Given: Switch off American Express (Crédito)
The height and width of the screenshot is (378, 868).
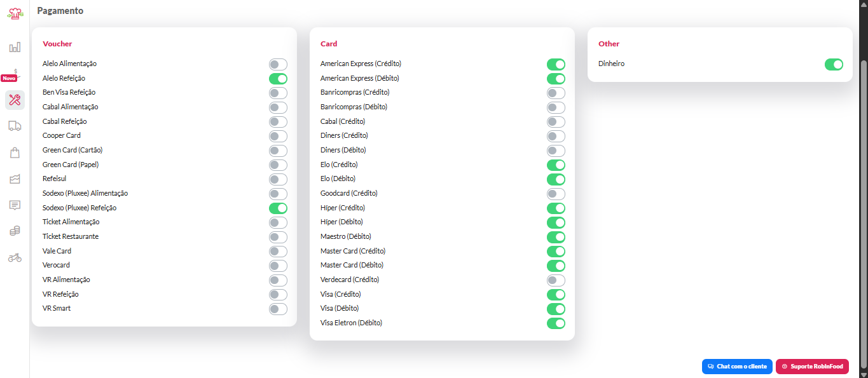Looking at the screenshot, I should pyautogui.click(x=556, y=64).
